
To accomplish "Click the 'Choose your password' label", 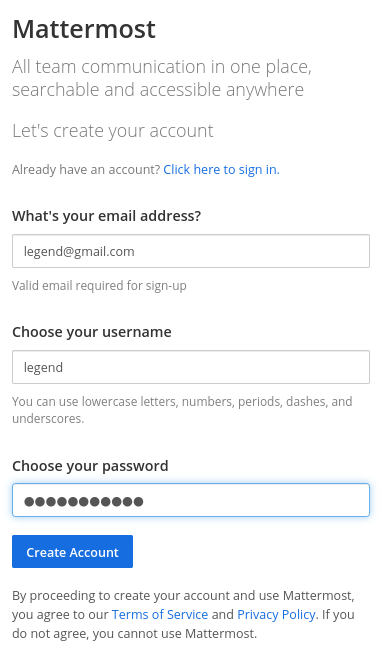I will (90, 466).
